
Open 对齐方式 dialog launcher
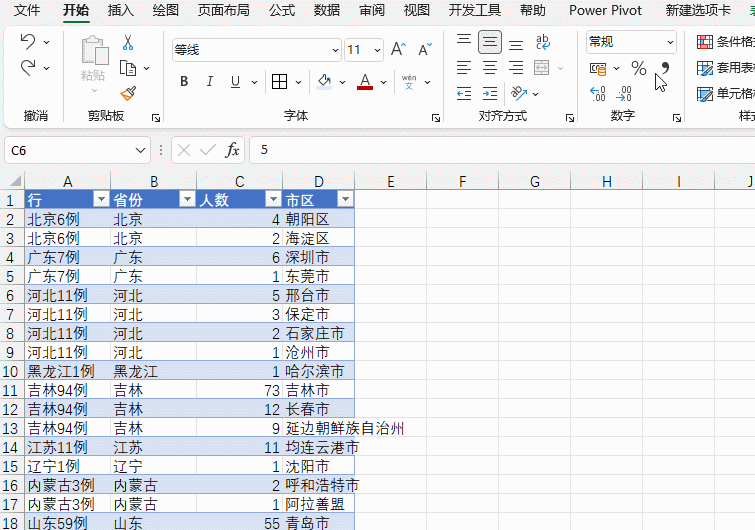pyautogui.click(x=570, y=118)
